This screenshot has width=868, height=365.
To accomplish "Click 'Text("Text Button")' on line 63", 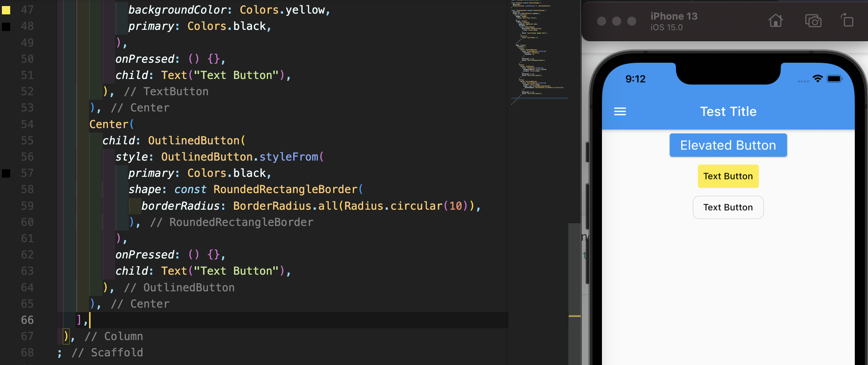I will 223,271.
